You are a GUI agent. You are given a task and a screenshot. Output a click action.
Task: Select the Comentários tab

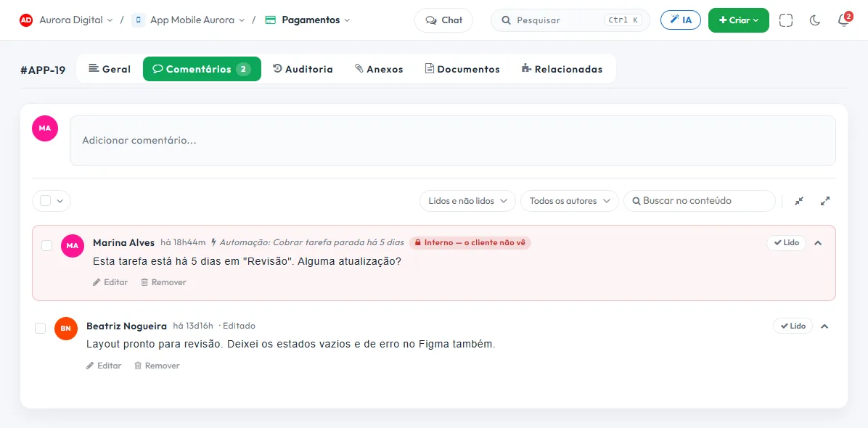coord(202,69)
